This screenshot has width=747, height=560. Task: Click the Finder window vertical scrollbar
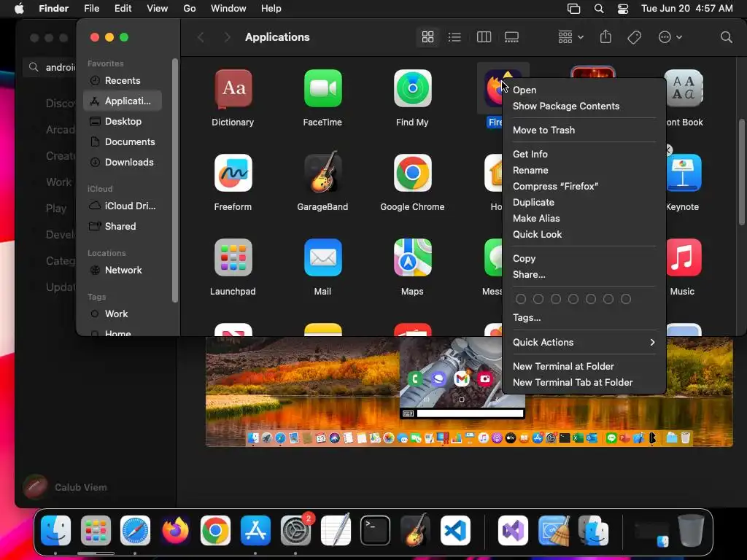(x=741, y=171)
